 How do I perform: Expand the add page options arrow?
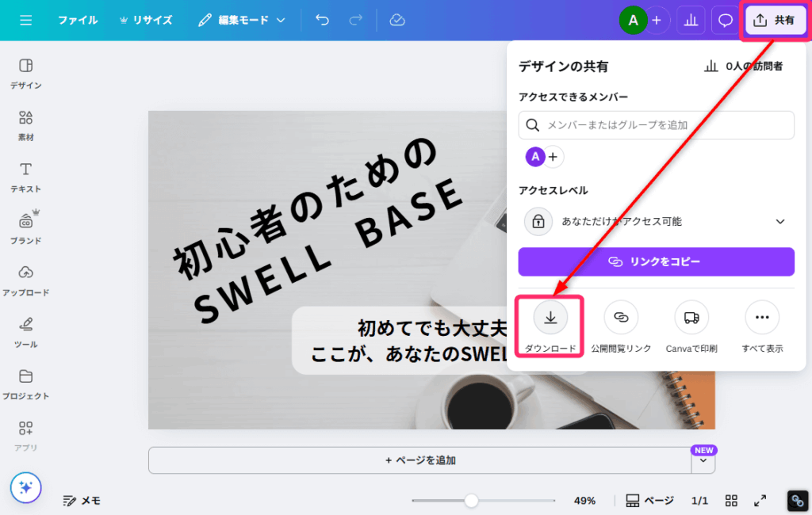(x=703, y=460)
